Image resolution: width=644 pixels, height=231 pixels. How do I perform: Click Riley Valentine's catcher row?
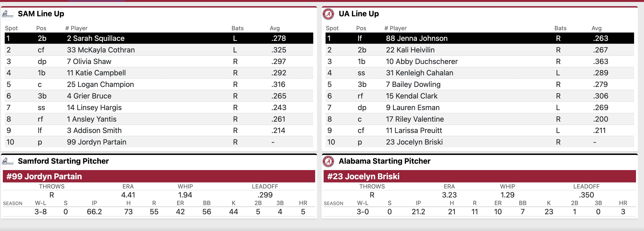pyautogui.click(x=479, y=119)
